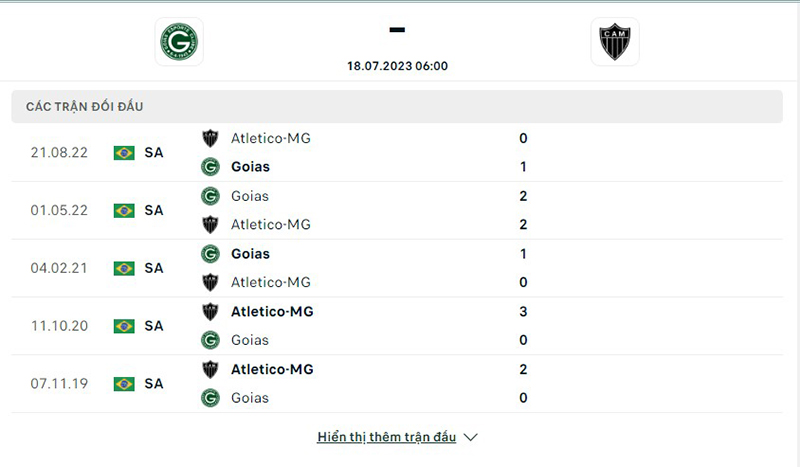Open the 'Hiển thị thêm trận đấu' link
This screenshot has width=800, height=467.
coord(386,438)
